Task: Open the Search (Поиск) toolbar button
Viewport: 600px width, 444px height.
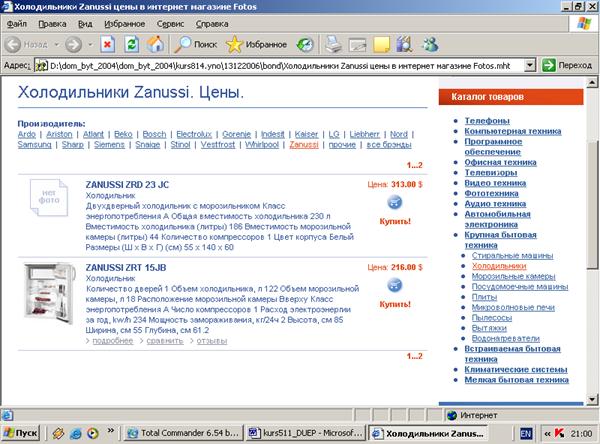Action: (x=194, y=44)
